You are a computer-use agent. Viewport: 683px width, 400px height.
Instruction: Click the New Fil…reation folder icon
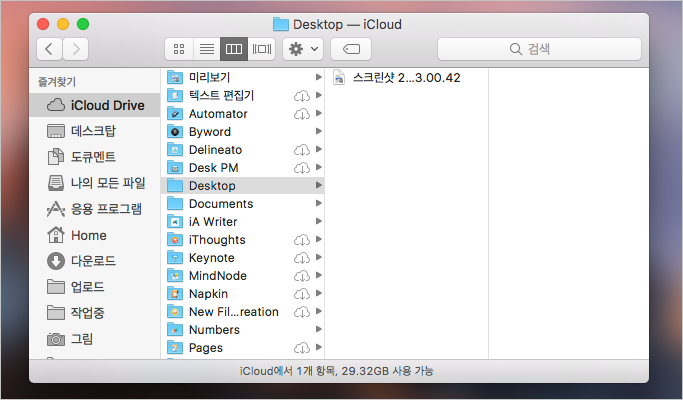tap(175, 312)
